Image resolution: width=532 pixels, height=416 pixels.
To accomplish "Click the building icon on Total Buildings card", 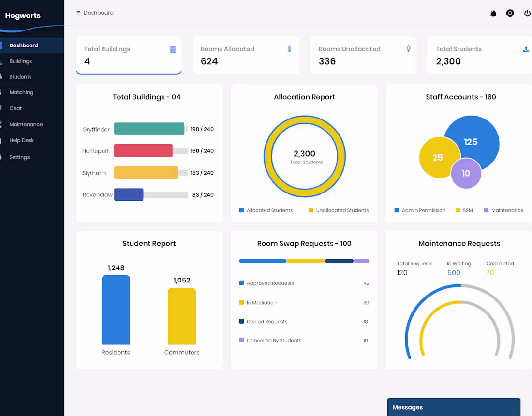I will [172, 49].
